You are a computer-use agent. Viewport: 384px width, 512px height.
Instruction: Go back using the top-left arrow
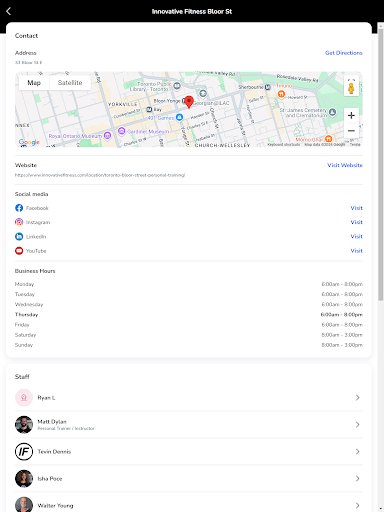click(x=9, y=11)
